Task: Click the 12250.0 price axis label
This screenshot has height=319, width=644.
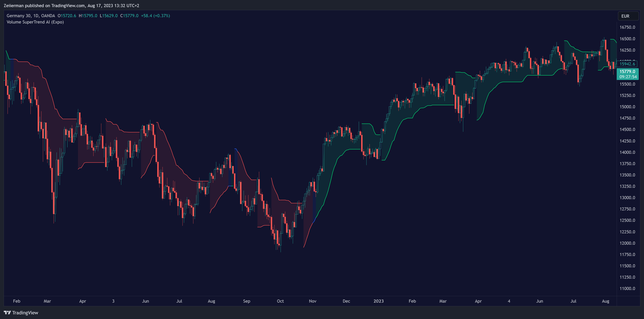Action: [627, 232]
